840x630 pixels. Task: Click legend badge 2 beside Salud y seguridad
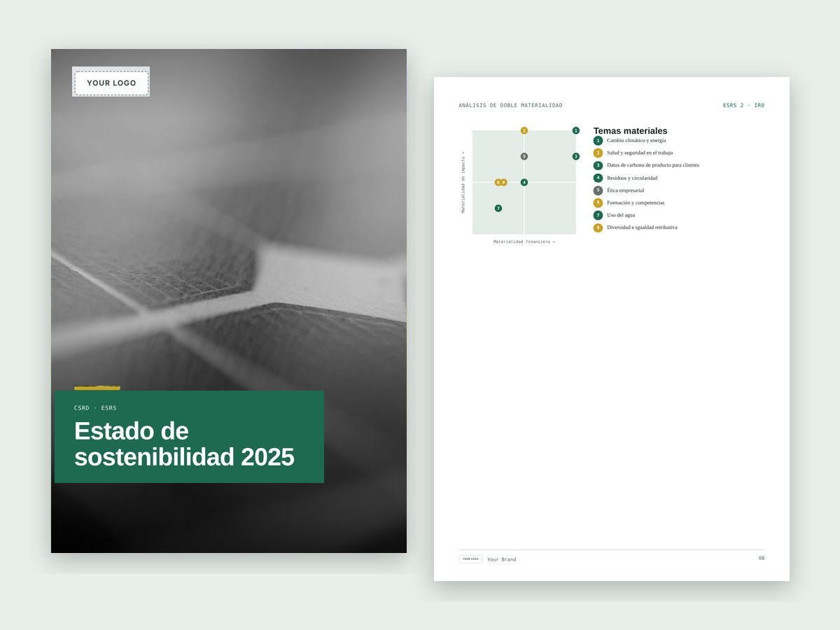pyautogui.click(x=598, y=153)
